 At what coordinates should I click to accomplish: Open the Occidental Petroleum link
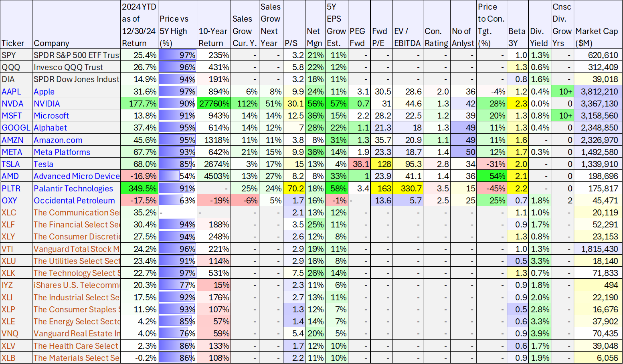(x=74, y=201)
